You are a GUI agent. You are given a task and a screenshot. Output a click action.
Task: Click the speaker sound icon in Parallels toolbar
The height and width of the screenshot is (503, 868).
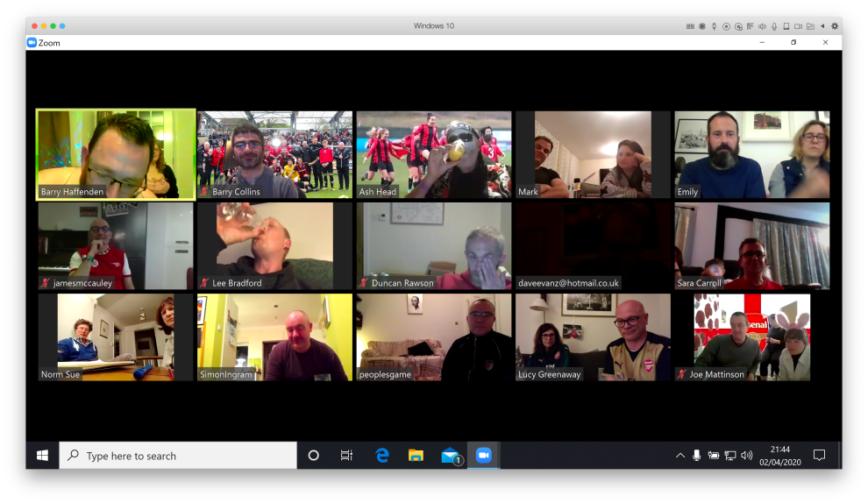coord(762,26)
